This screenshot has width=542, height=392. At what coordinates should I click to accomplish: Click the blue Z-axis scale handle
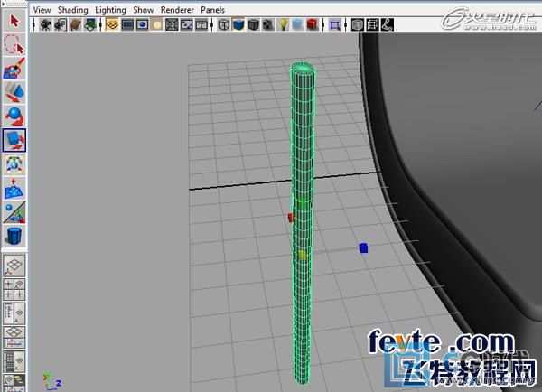click(363, 247)
